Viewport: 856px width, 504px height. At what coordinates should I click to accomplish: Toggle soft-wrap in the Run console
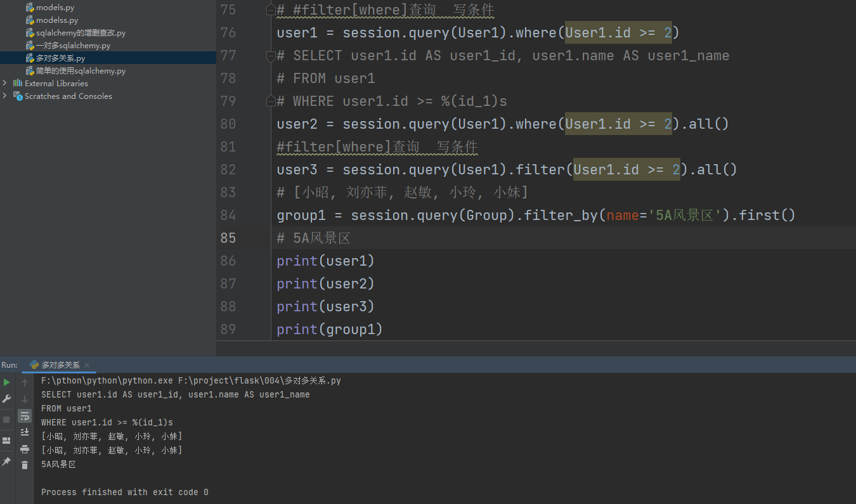coord(25,416)
